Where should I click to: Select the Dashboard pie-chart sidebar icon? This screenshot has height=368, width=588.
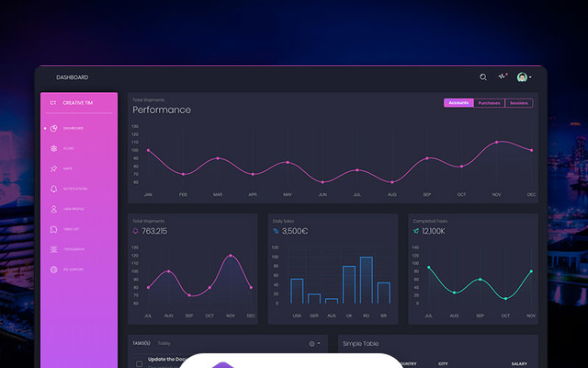(x=53, y=129)
